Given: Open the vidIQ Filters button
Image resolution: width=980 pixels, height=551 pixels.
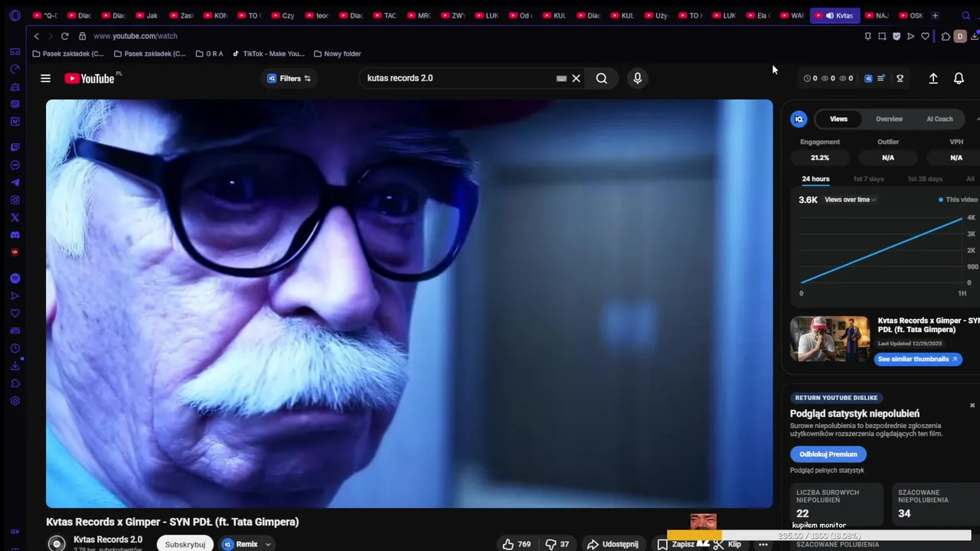Looking at the screenshot, I should point(289,78).
